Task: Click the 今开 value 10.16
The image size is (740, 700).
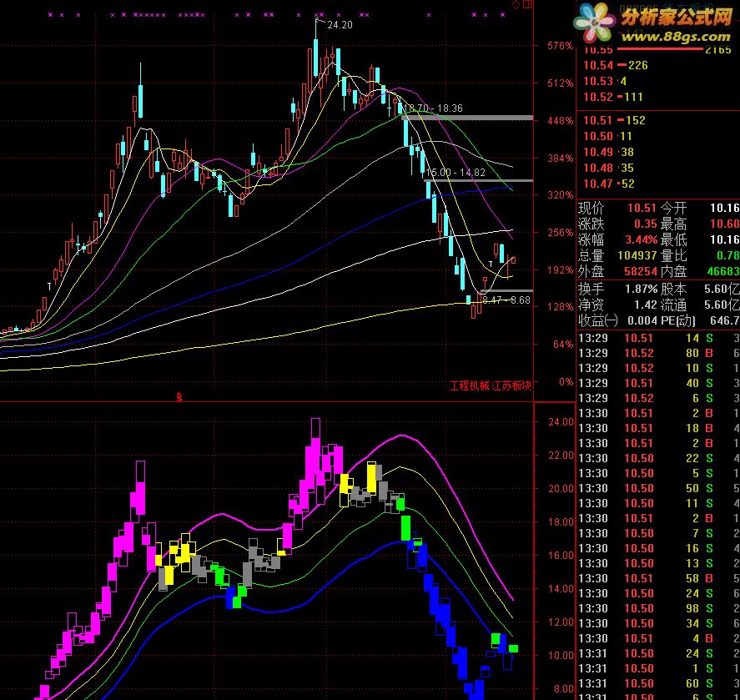Action: click(x=724, y=208)
